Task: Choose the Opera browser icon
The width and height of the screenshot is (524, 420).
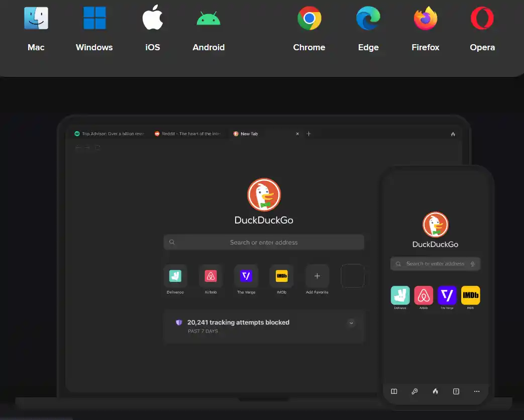Action: pos(482,18)
